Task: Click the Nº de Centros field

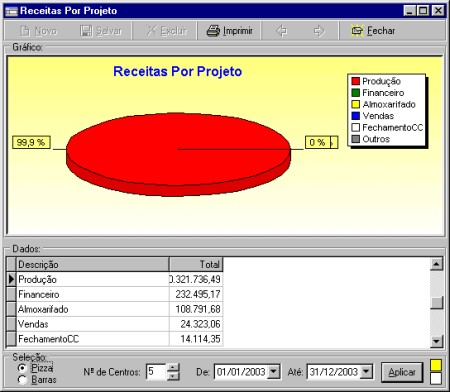Action: point(156,372)
